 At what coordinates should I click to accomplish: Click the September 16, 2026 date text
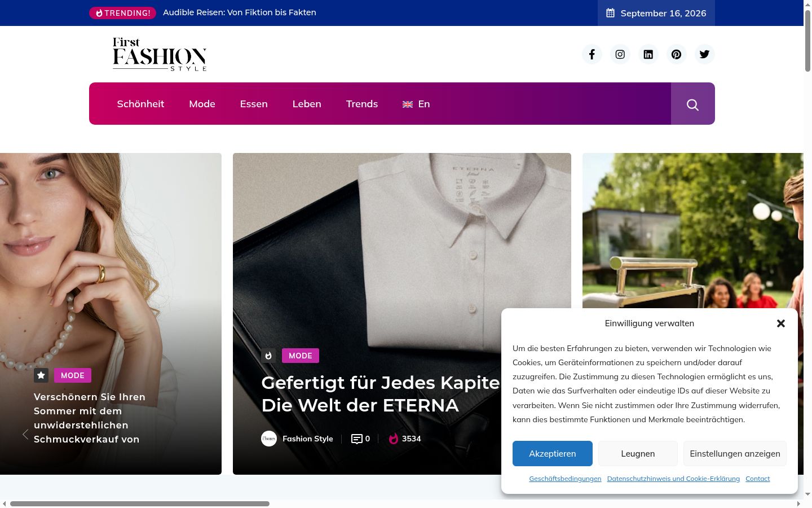[663, 13]
